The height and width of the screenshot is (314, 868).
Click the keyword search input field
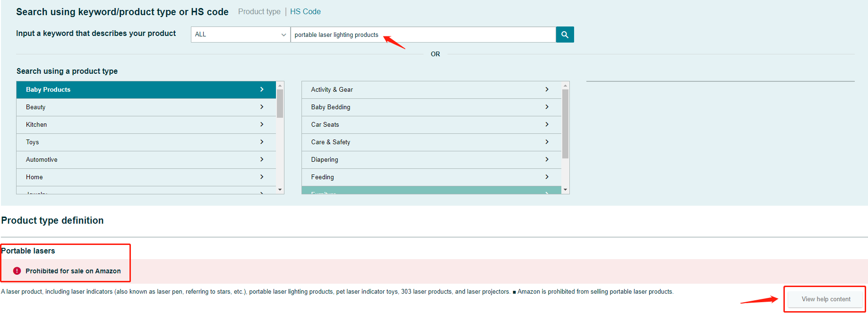(422, 35)
